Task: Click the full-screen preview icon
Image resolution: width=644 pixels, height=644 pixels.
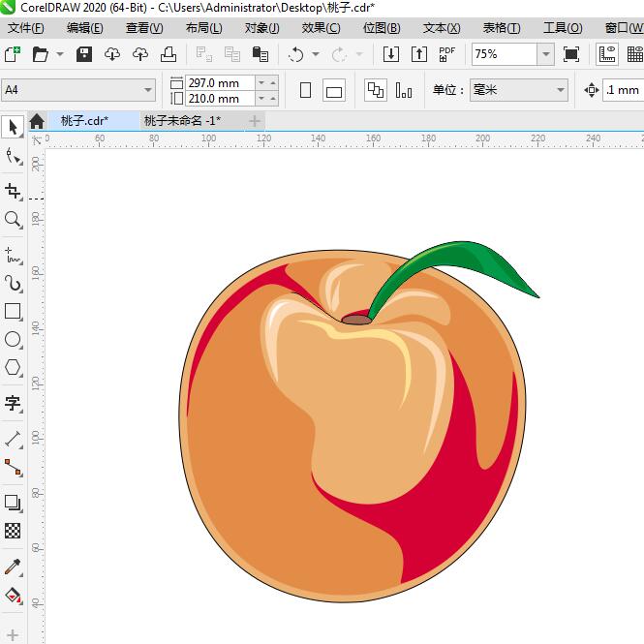Action: coord(571,54)
